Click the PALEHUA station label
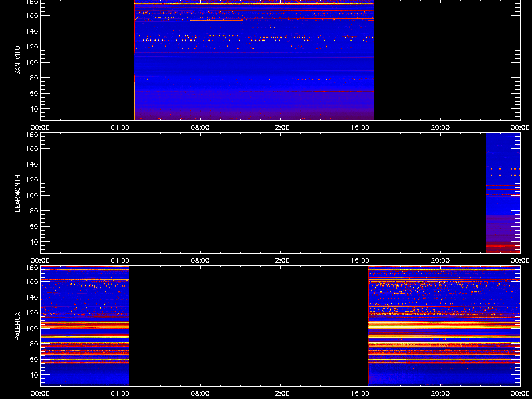Viewport: 532px width, 399px height. pyautogui.click(x=17, y=326)
